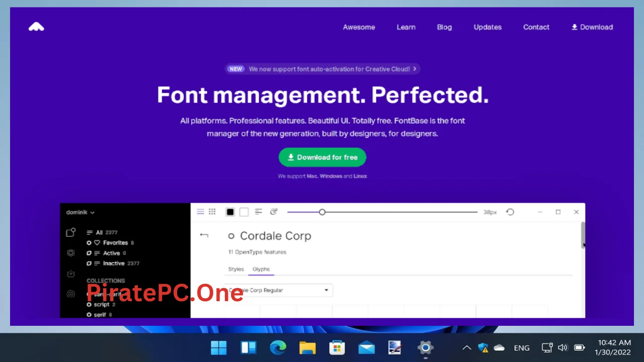Expand the hidden system tray icons

[467, 347]
